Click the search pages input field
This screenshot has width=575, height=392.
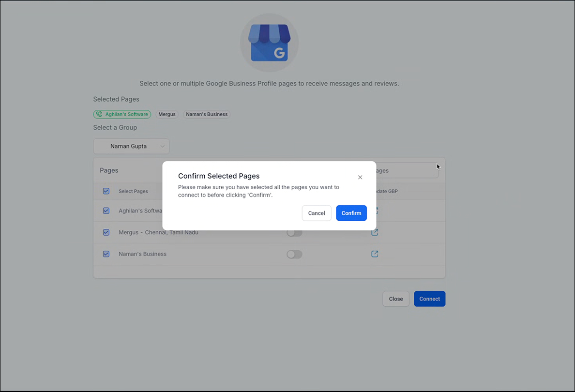click(407, 170)
